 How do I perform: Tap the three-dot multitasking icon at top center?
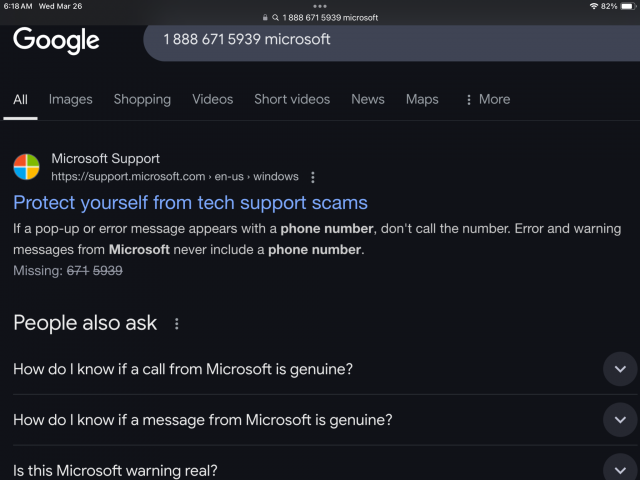click(320, 6)
